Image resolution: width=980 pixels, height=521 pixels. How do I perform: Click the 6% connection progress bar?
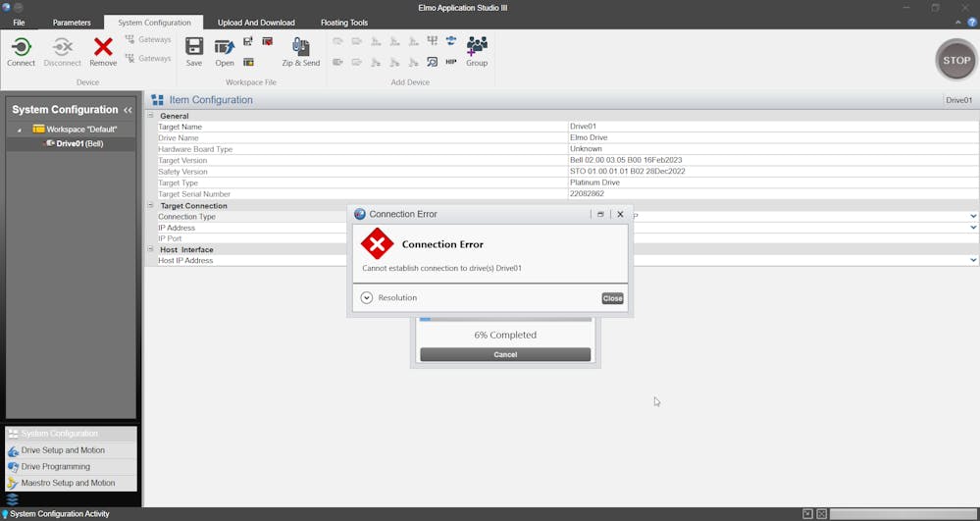505,319
